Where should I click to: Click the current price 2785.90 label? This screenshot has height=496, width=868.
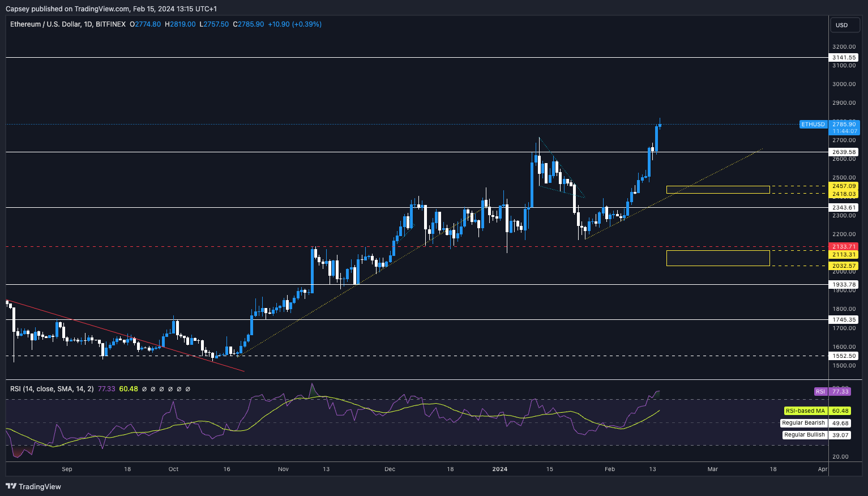(x=844, y=124)
